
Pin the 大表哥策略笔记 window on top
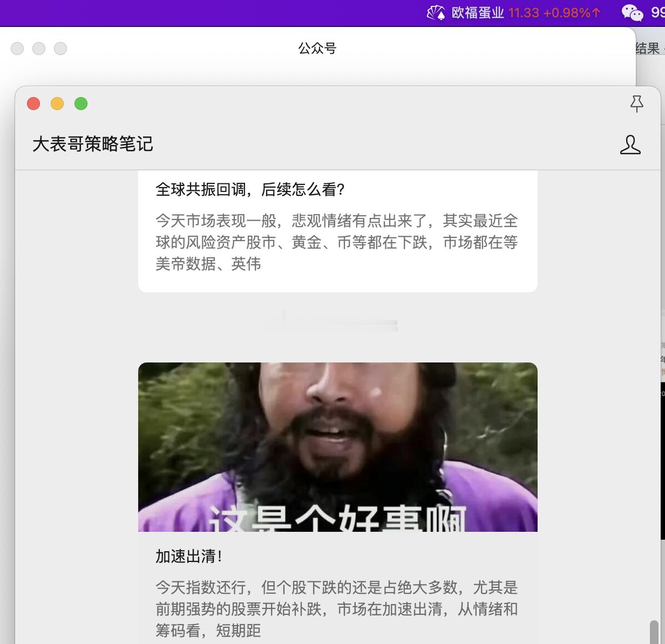coord(637,104)
